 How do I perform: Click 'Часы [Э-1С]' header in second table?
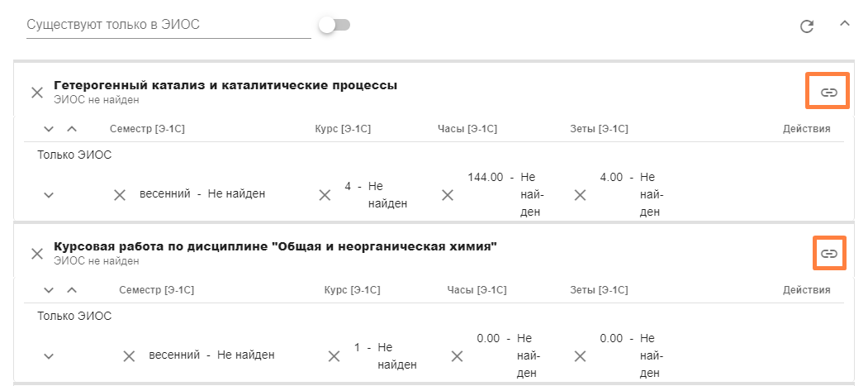(x=477, y=290)
